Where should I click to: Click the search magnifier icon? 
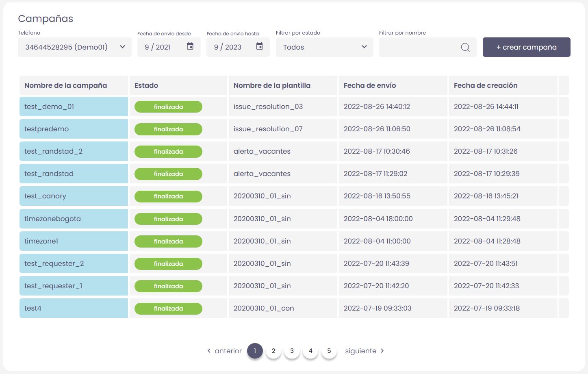465,48
